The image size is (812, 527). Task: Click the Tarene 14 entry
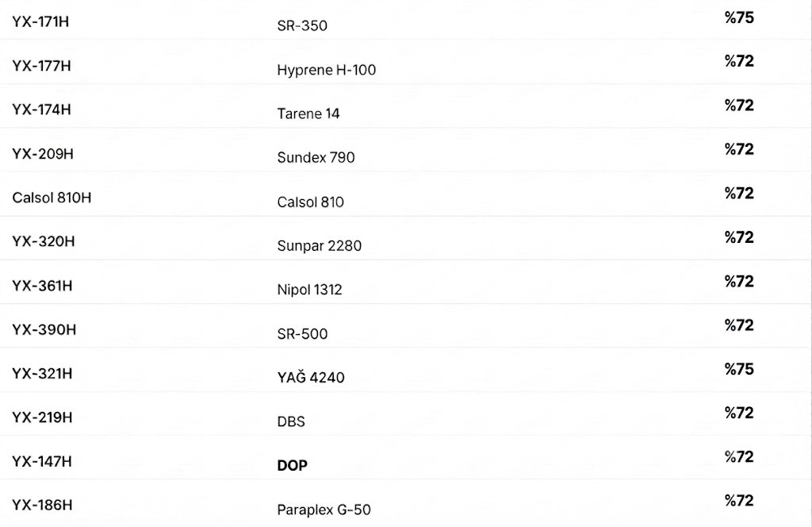pyautogui.click(x=308, y=113)
